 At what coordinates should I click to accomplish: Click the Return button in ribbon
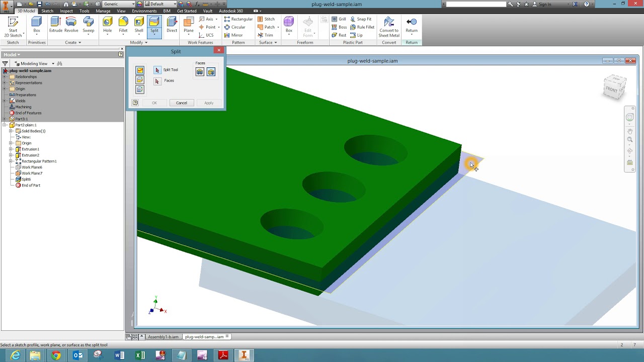coord(412,25)
